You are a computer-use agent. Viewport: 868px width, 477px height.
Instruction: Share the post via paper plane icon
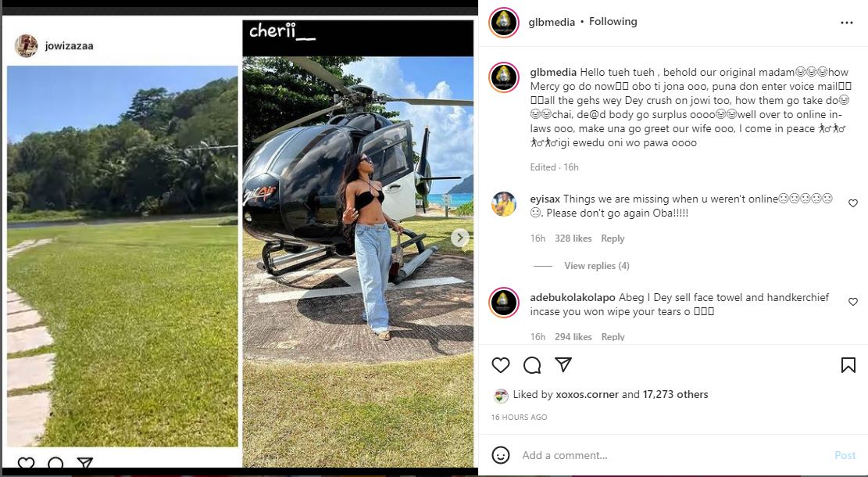(x=563, y=364)
